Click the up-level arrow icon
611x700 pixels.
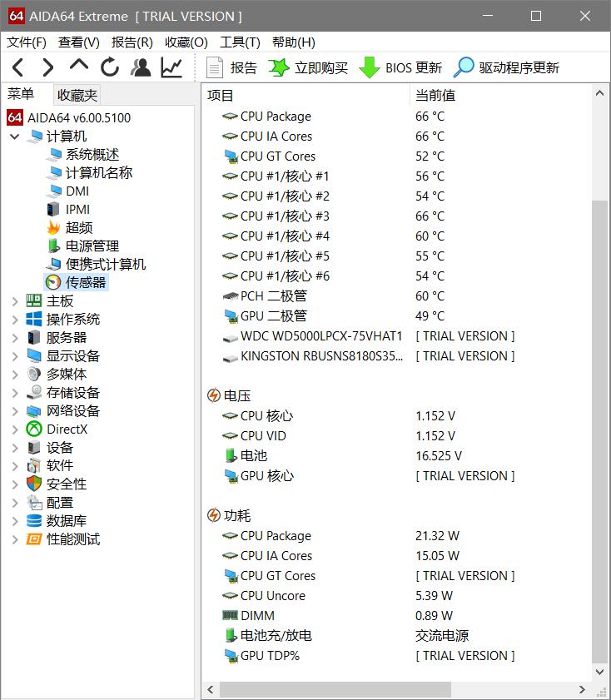click(78, 65)
